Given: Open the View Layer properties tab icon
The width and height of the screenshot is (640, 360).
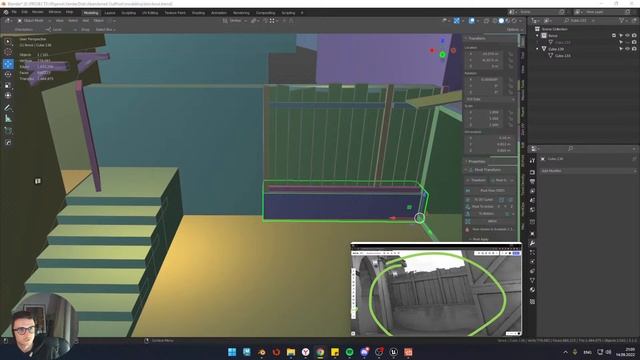Looking at the screenshot, I should 532,191.
